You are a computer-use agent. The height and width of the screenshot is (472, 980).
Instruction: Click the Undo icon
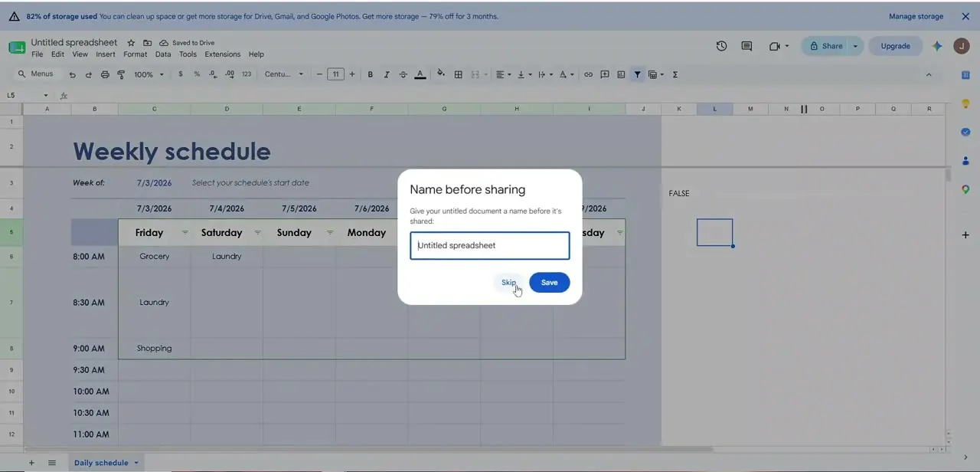tap(73, 75)
